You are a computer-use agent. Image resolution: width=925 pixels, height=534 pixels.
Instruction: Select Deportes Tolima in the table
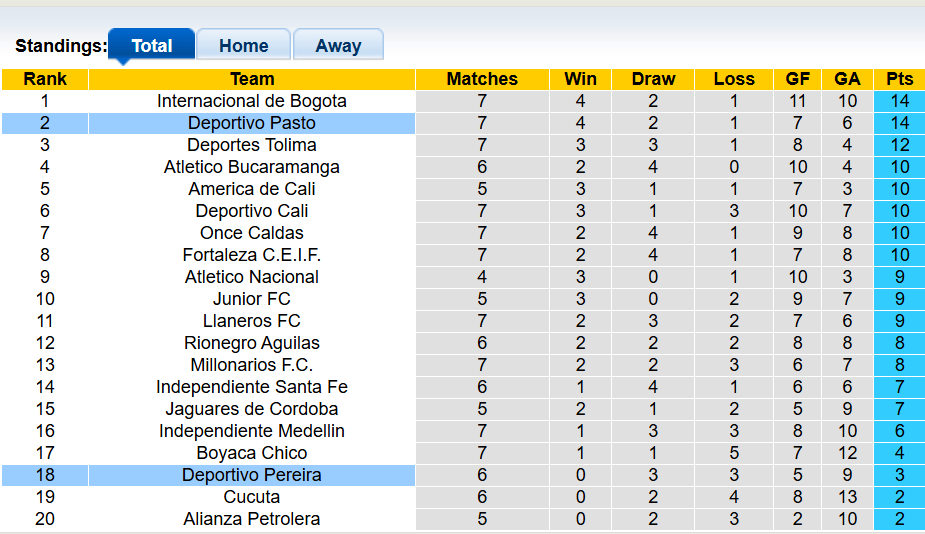point(252,145)
